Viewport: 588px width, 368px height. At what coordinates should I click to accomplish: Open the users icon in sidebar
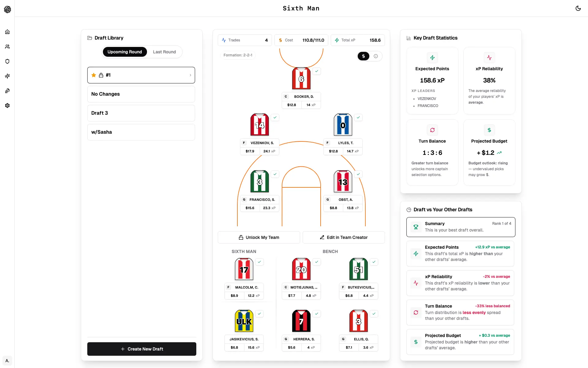(x=7, y=47)
